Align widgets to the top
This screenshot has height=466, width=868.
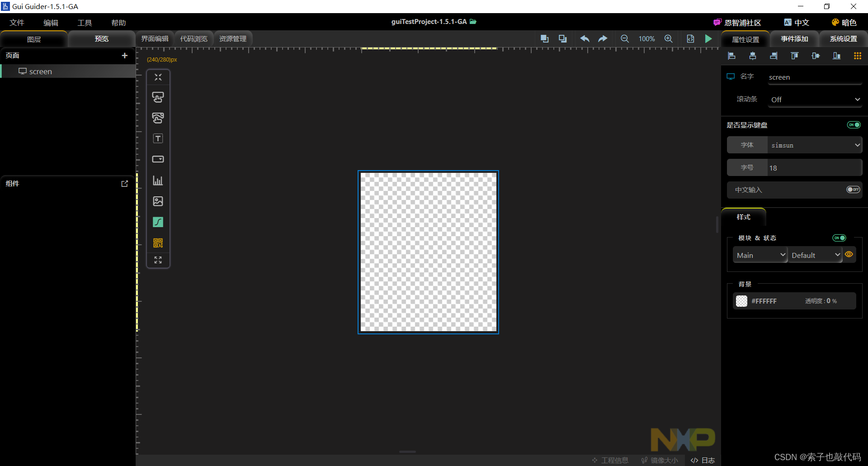[794, 56]
